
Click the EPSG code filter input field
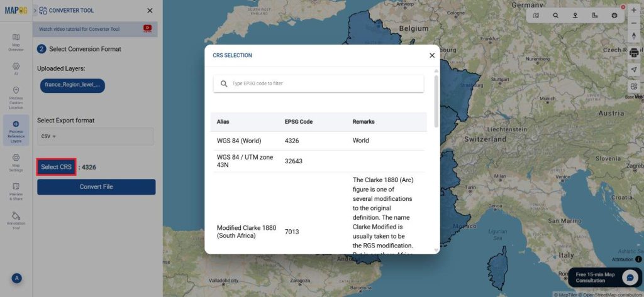click(325, 84)
